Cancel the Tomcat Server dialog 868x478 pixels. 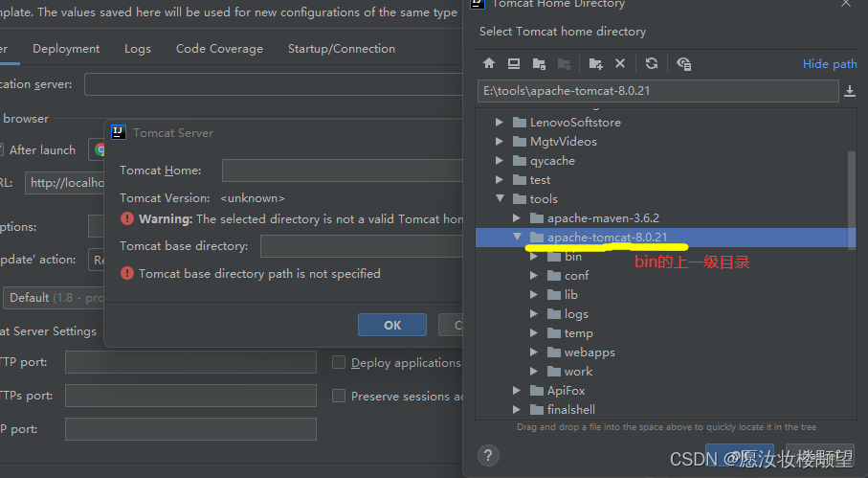click(x=451, y=325)
